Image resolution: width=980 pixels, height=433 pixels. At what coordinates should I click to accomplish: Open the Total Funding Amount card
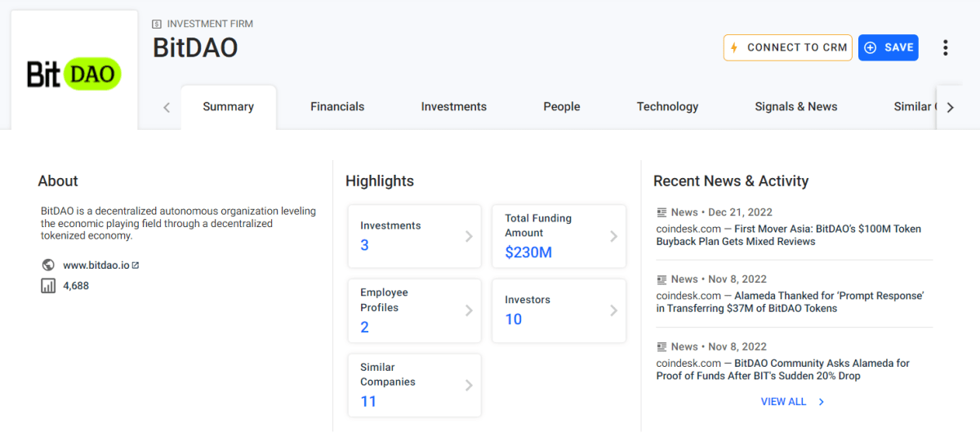(559, 236)
